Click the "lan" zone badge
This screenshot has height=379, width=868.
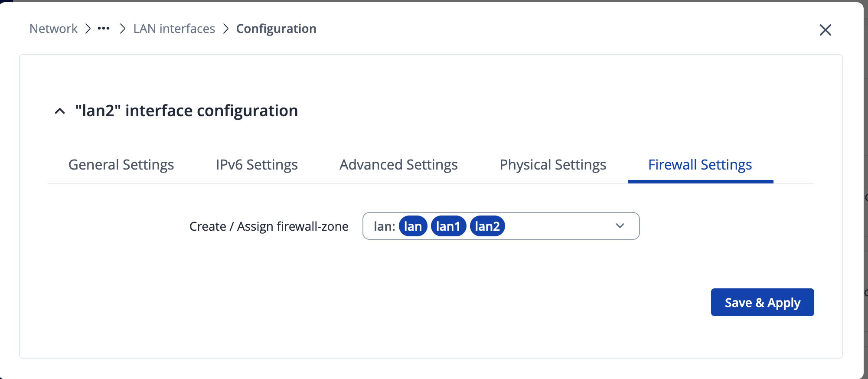click(413, 226)
